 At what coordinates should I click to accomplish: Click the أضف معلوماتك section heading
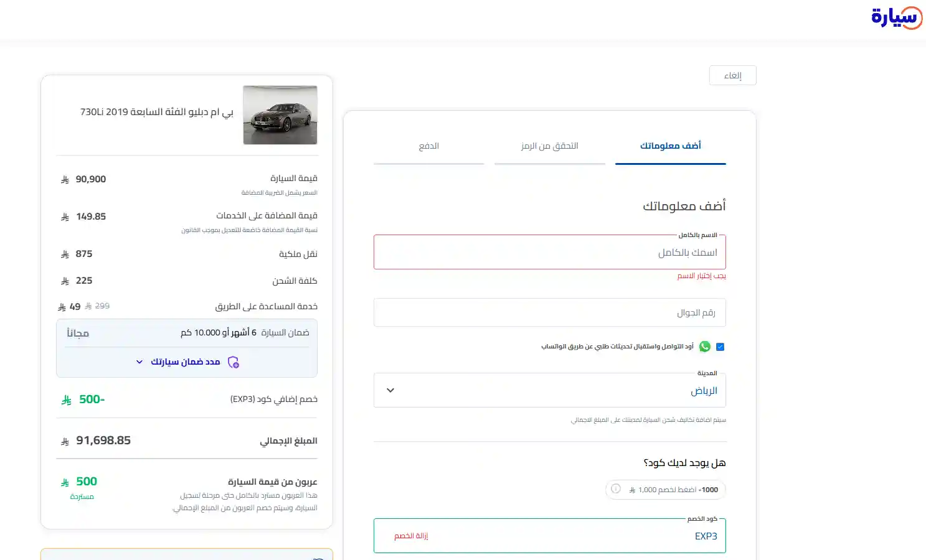(684, 206)
